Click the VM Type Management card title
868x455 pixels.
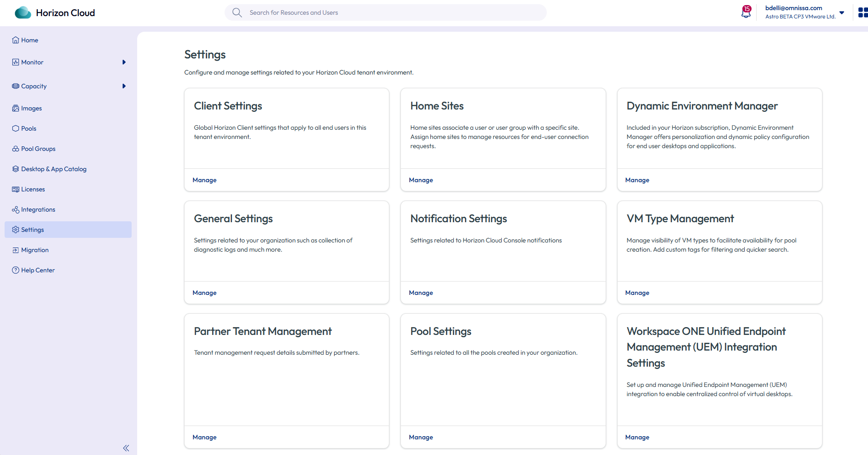(680, 219)
